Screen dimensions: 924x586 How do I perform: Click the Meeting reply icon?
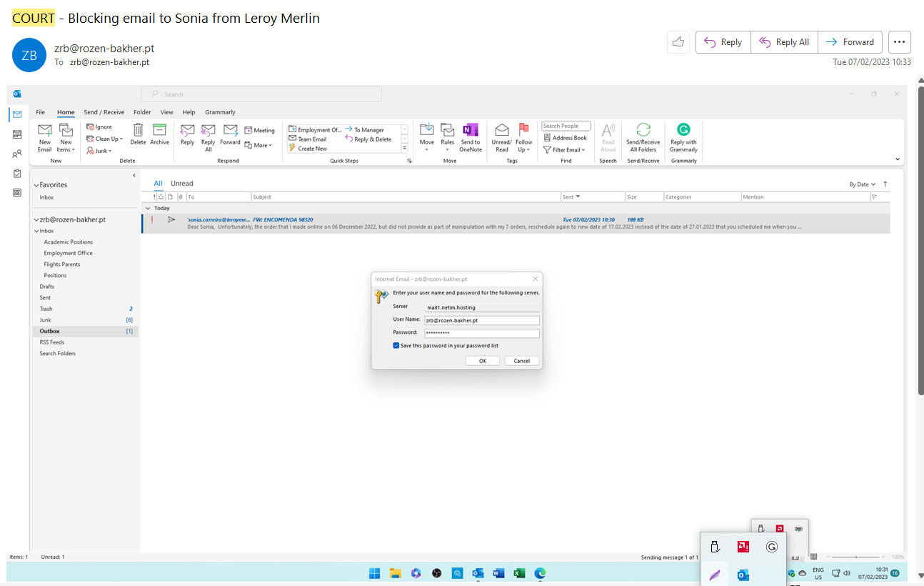pyautogui.click(x=259, y=131)
